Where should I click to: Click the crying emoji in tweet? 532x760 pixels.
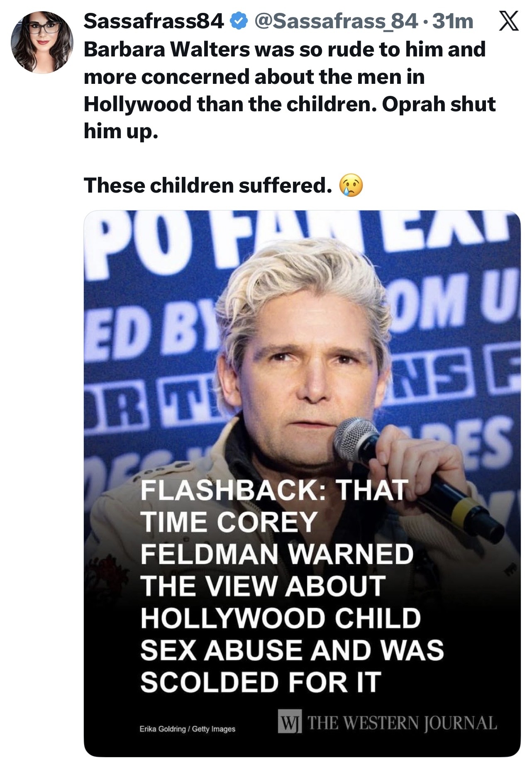(x=351, y=185)
